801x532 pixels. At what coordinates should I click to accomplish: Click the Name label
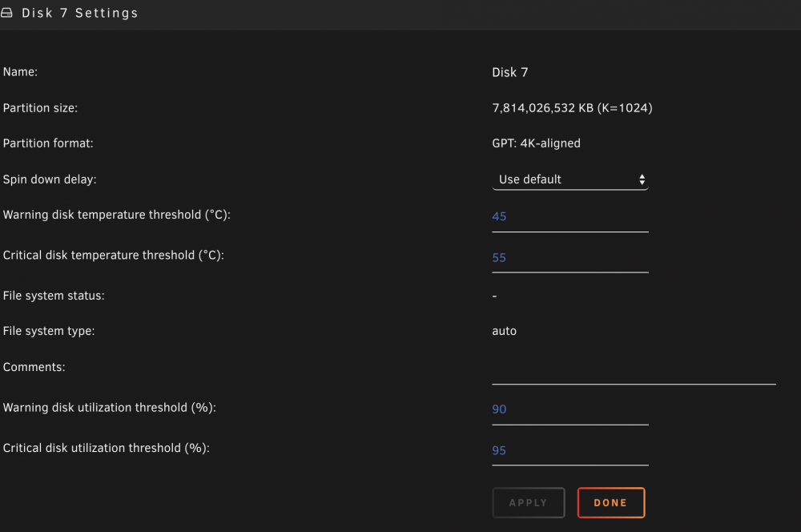pyautogui.click(x=20, y=71)
